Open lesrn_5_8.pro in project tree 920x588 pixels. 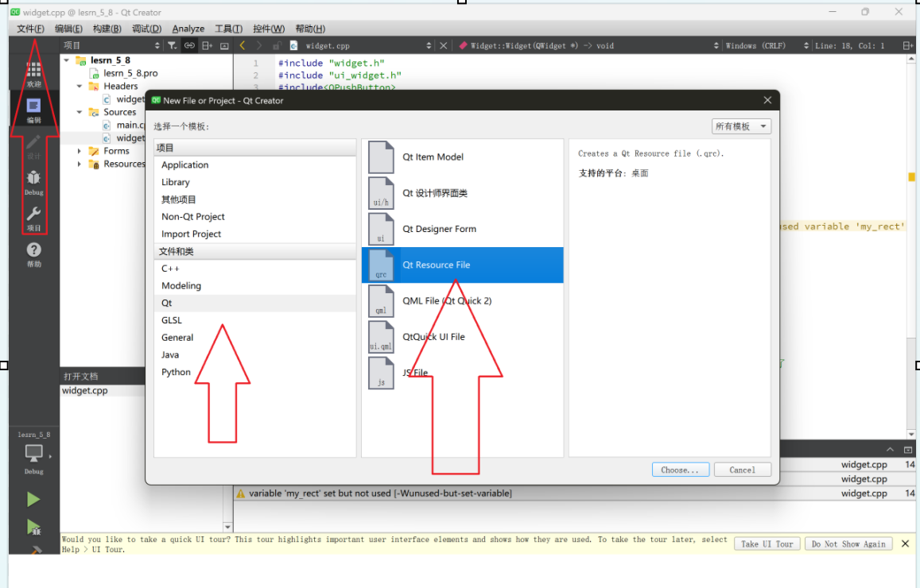coord(130,73)
